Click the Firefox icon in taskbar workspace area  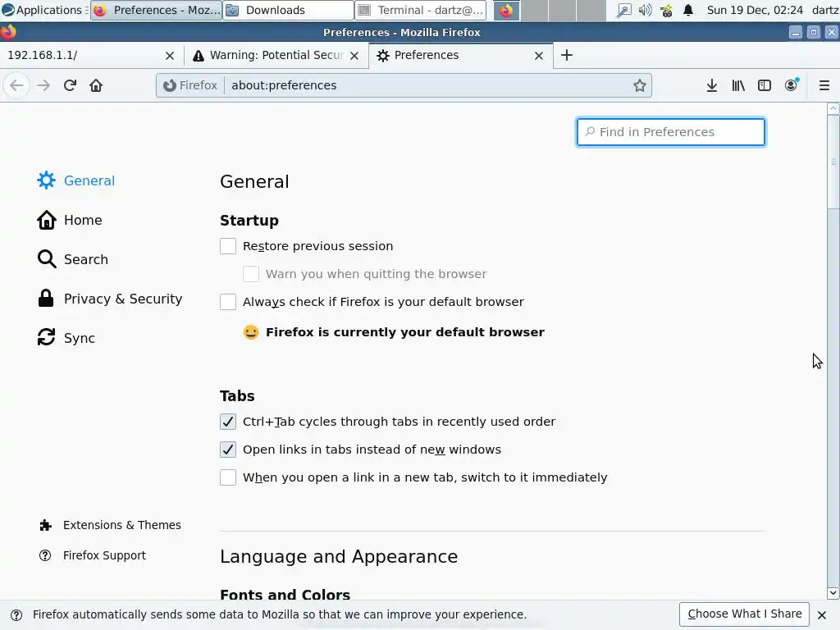[x=506, y=10]
